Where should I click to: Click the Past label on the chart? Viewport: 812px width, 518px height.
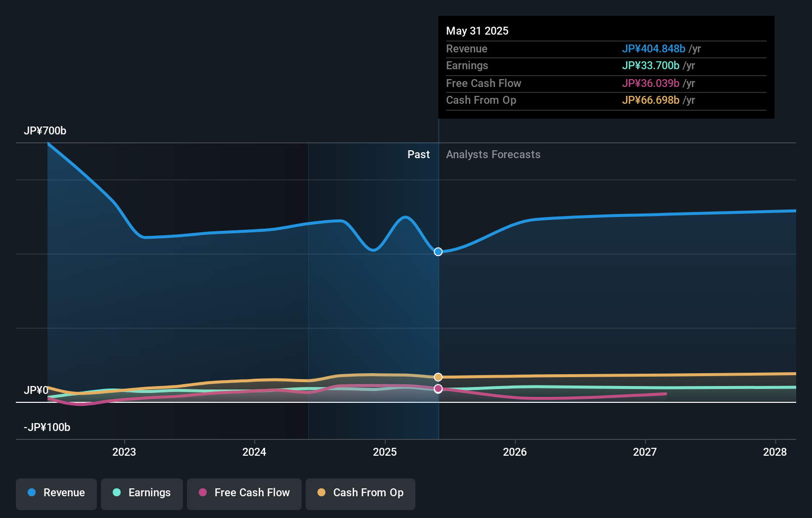click(418, 154)
